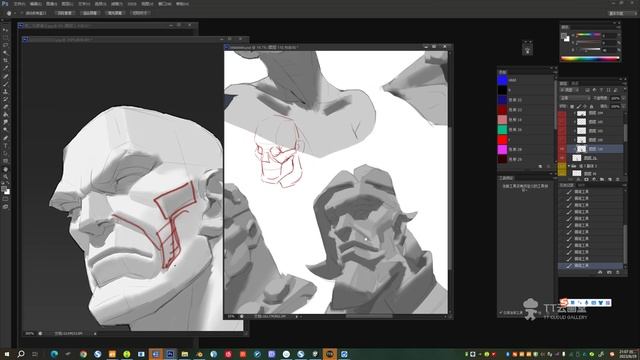Select the Clone Stamp tool
Screen dimensions: 640x360
[5, 92]
